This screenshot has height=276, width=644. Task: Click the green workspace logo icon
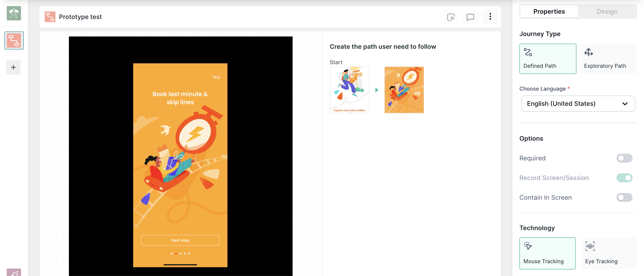click(14, 13)
